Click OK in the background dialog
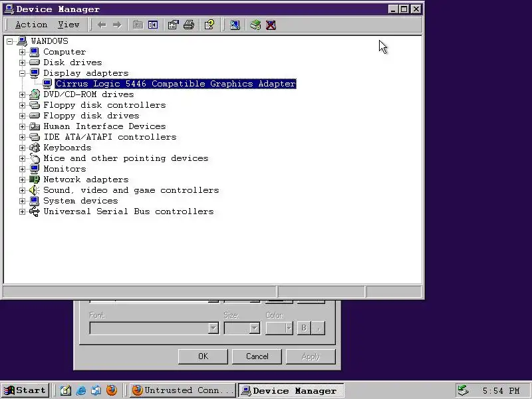Image resolution: width=532 pixels, height=399 pixels. pyautogui.click(x=203, y=356)
